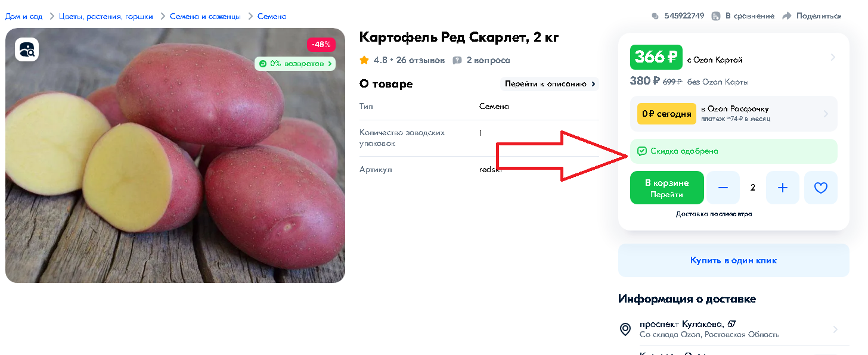
Task: Open Перейти к описанию link
Action: click(550, 84)
